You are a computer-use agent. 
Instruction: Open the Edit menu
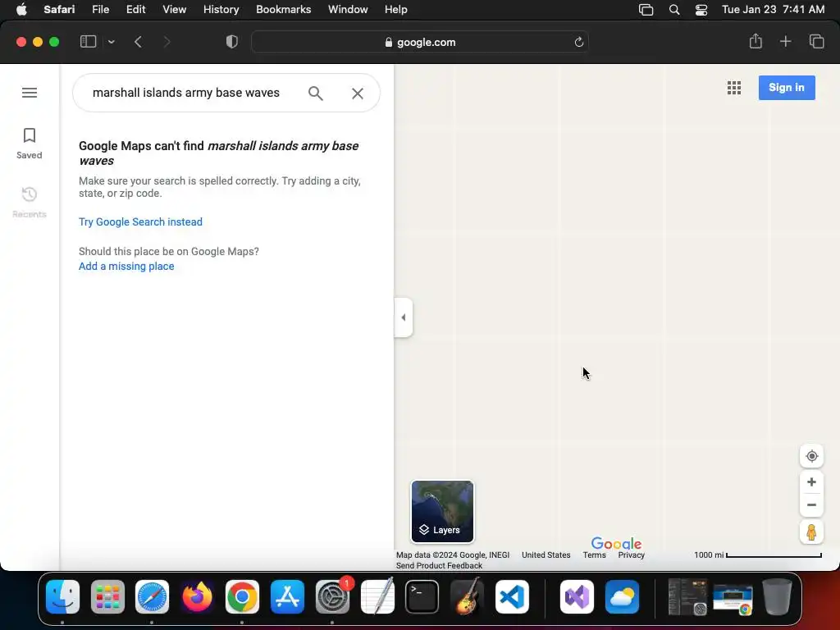click(x=135, y=10)
